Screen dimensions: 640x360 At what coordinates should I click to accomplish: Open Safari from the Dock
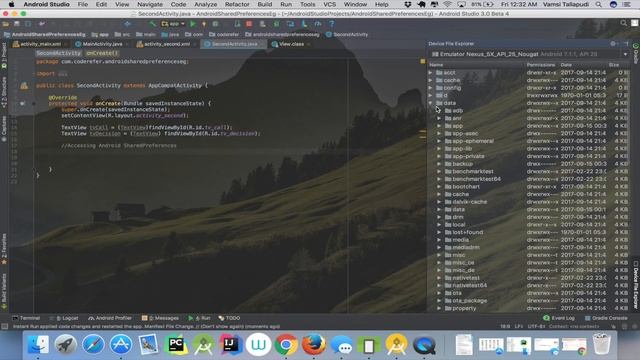coord(93,345)
